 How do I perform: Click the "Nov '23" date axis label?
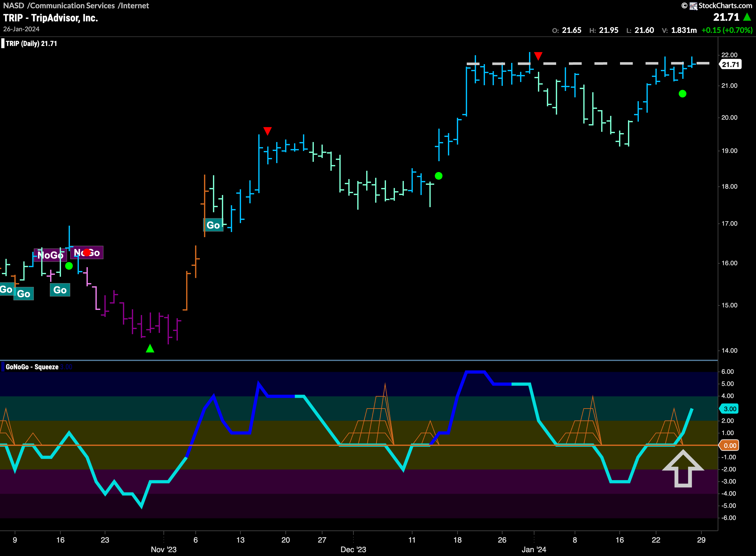coord(163,549)
